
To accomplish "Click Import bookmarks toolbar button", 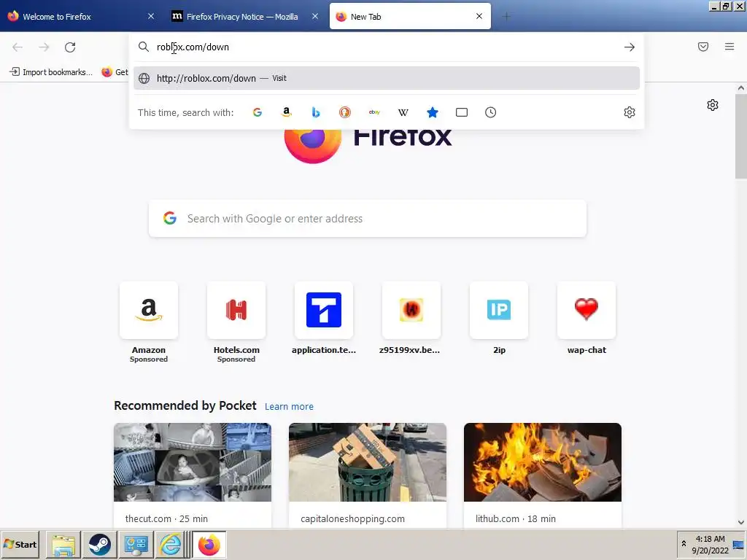I will (x=51, y=72).
